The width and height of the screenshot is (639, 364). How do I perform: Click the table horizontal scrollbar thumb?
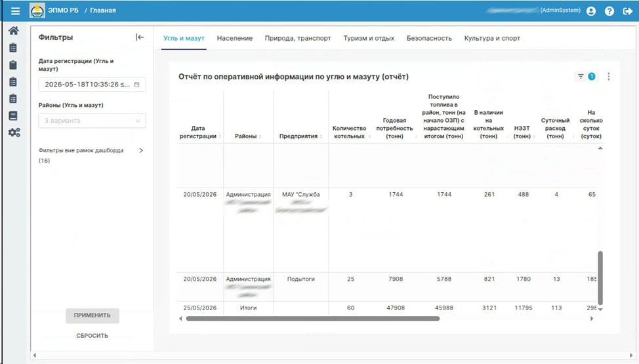[312, 319]
